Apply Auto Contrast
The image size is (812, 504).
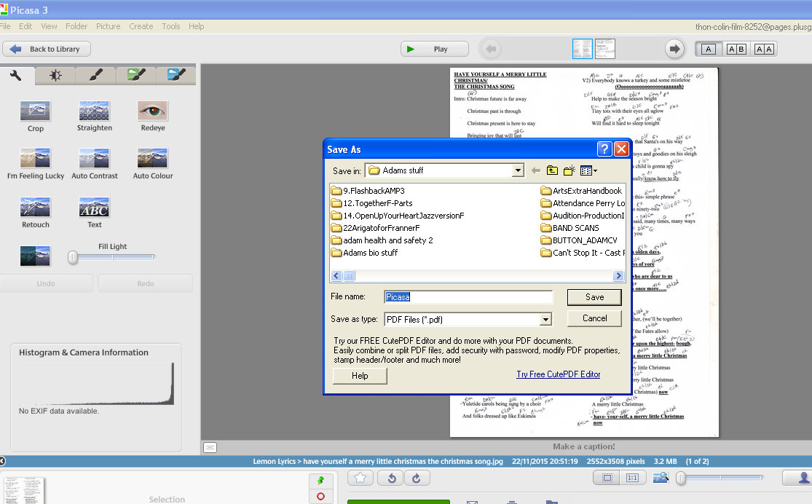pos(94,160)
